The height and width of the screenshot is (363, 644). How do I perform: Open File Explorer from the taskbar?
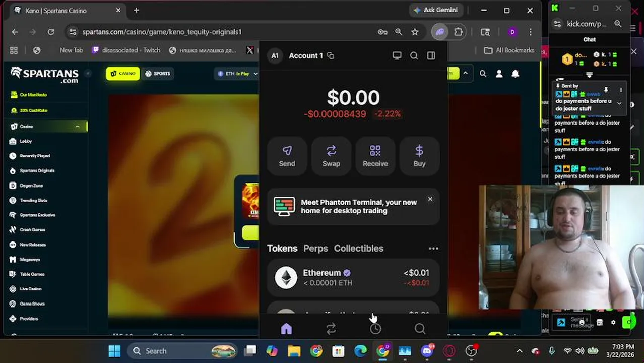click(294, 351)
